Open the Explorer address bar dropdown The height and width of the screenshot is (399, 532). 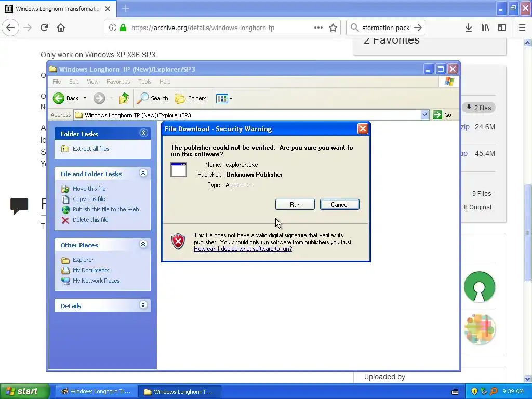(424, 115)
